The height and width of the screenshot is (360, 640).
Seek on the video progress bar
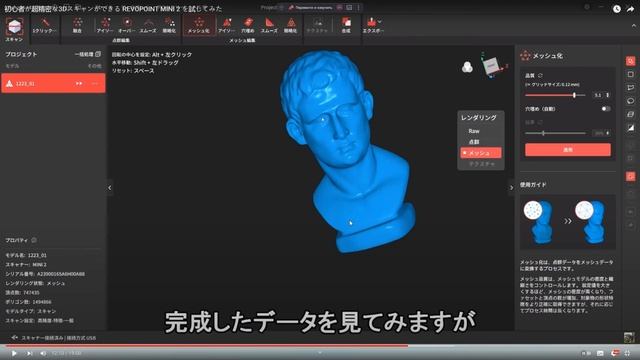click(320, 345)
